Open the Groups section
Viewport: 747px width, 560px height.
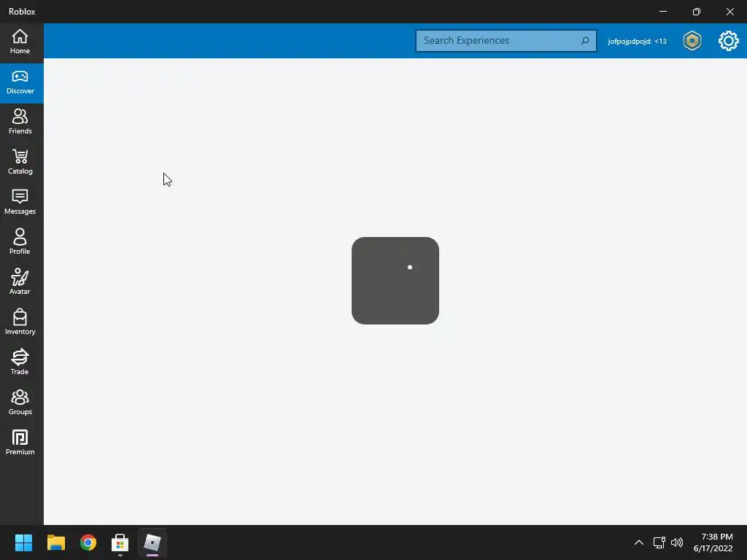point(20,402)
